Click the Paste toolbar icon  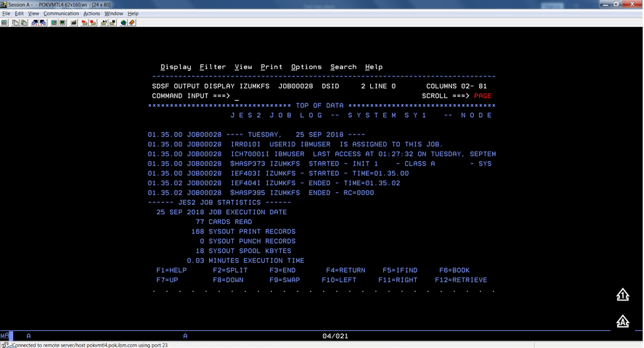pos(24,22)
